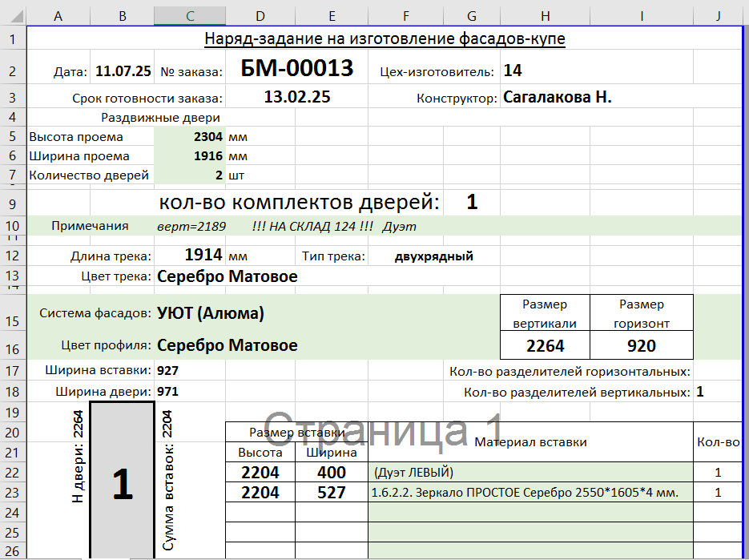
Task: Select column C header
Action: click(189, 15)
